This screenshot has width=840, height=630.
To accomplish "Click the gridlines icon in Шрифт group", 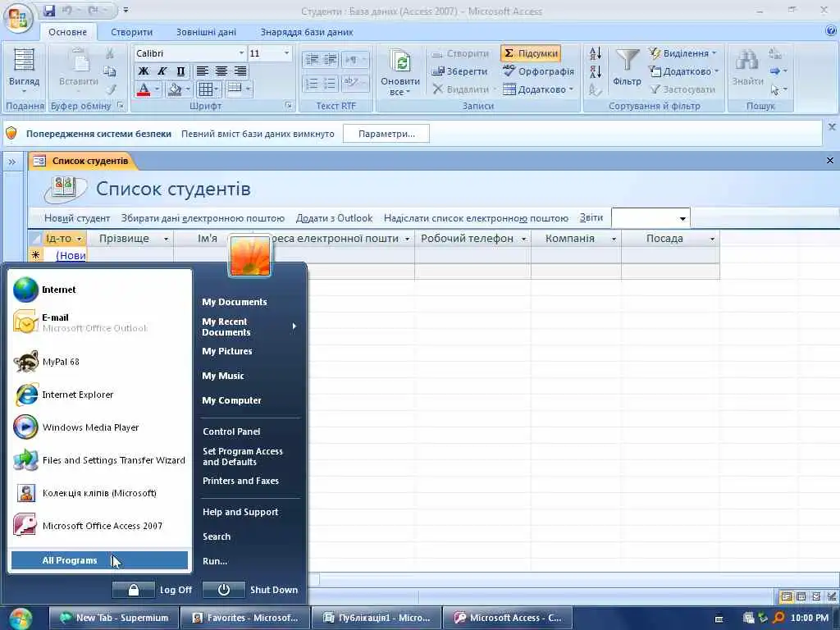I will 206,89.
